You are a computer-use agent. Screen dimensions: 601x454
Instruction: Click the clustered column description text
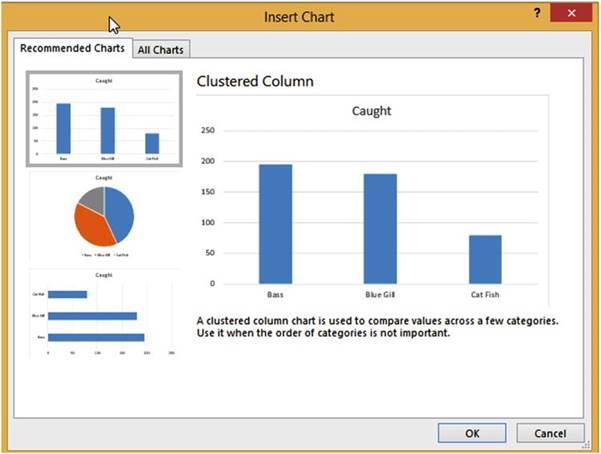[377, 327]
